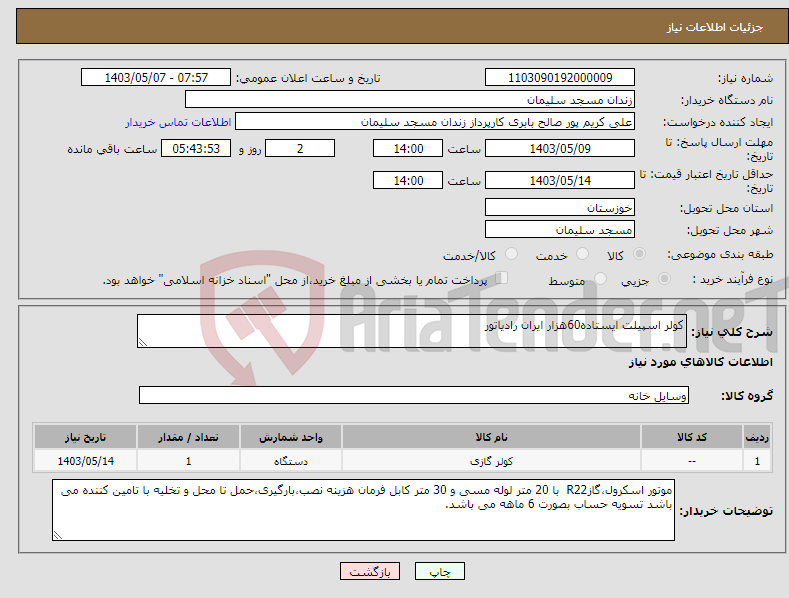Screen dimensions: 789x598
Task: Toggle the اسناد خزانه اسلامی payment checkbox
Action: (502, 277)
